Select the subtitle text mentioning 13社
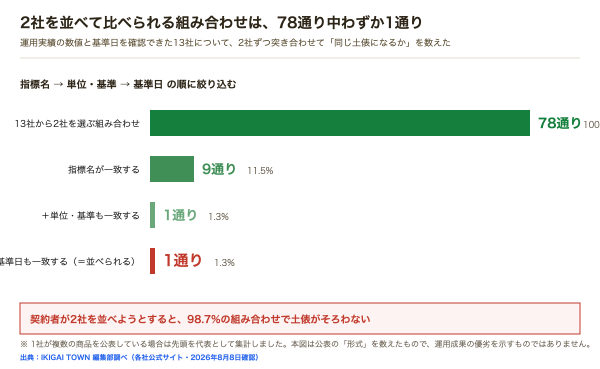Viewport: 600px width, 369px height. 235,43
